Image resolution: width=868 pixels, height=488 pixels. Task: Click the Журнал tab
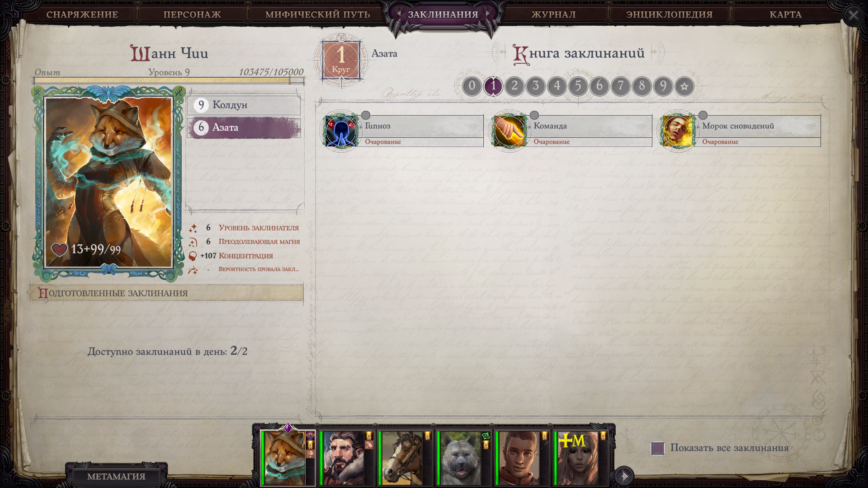tap(553, 14)
